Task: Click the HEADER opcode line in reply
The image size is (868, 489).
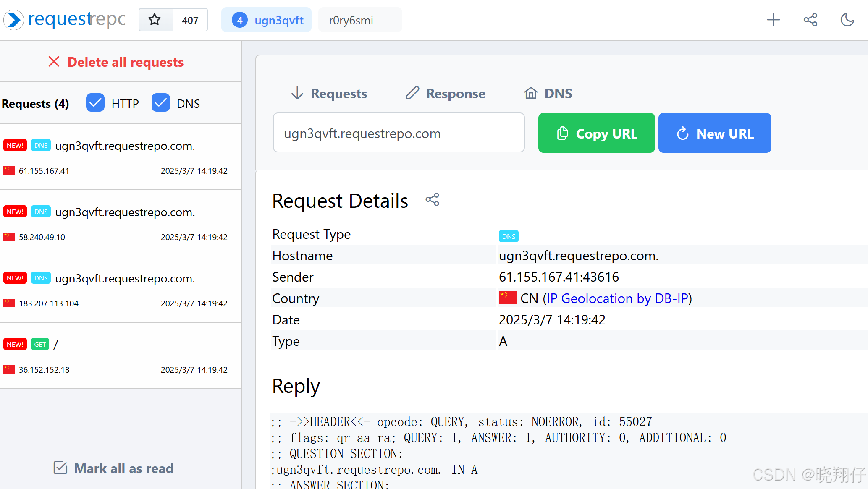Action: [462, 422]
